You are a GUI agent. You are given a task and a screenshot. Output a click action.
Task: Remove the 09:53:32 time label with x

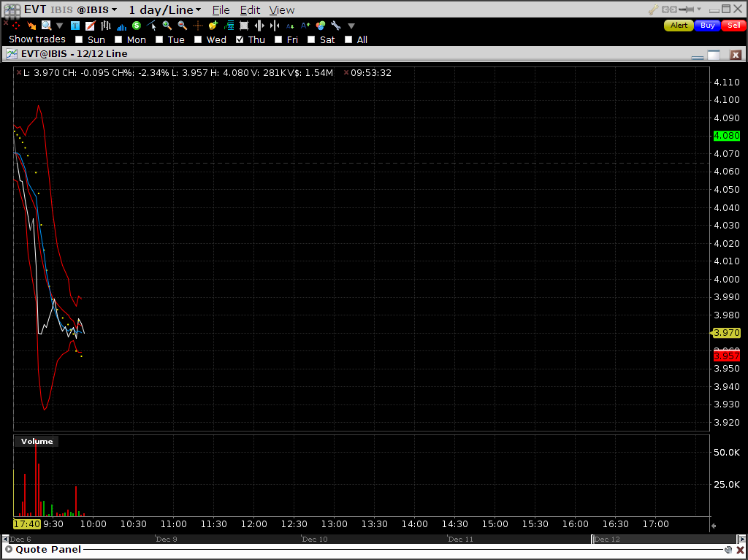(346, 72)
